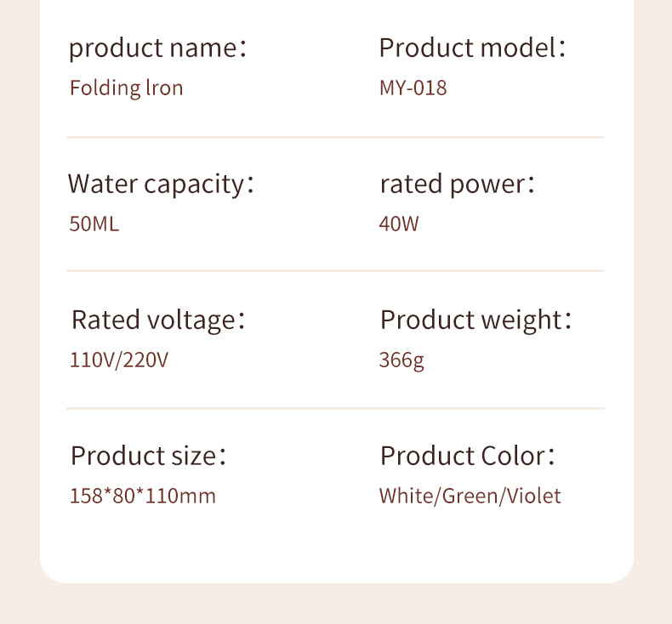Image resolution: width=672 pixels, height=624 pixels.
Task: Select the 366g weight value
Action: (x=401, y=360)
